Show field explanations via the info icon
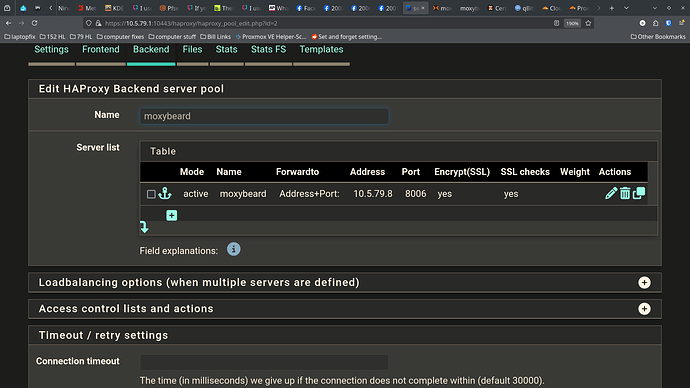 [234, 249]
